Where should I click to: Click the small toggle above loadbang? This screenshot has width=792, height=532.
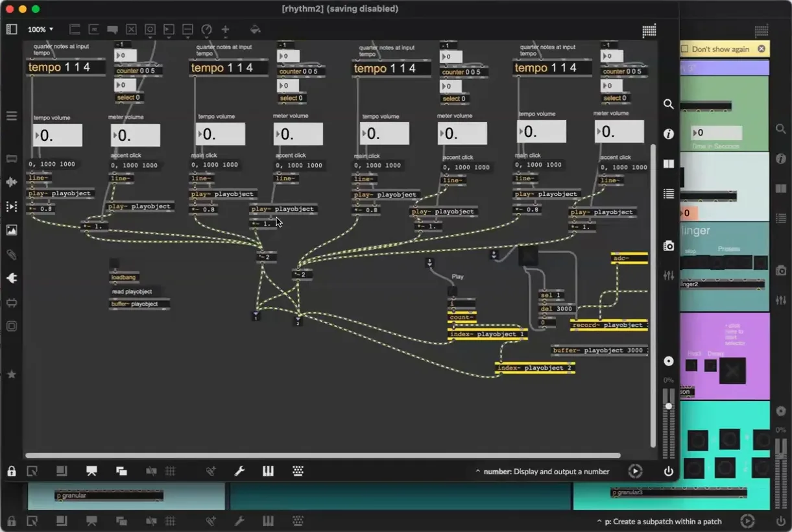(x=114, y=263)
